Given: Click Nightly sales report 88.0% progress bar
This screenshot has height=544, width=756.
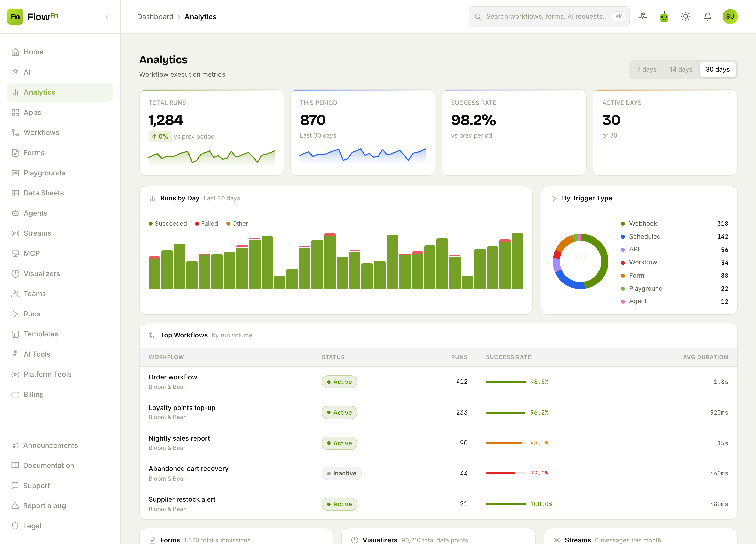Looking at the screenshot, I should 506,443.
